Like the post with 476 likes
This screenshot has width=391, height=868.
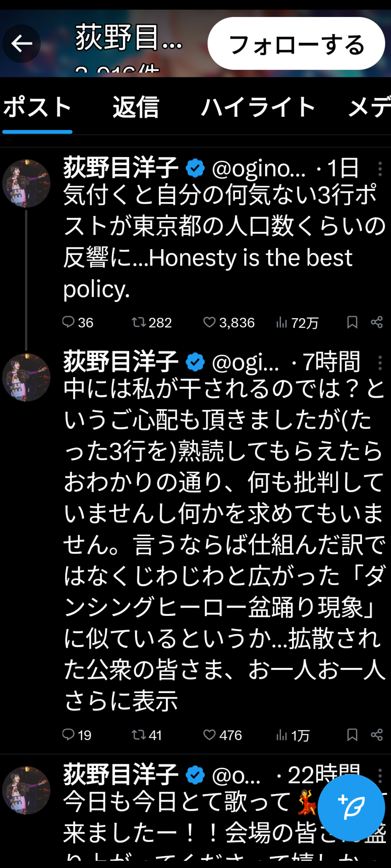coord(211,735)
